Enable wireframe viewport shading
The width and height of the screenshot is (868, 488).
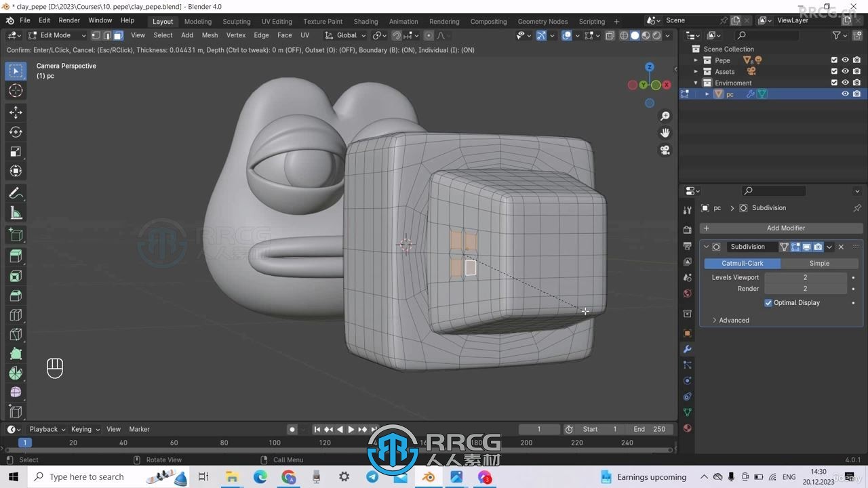(624, 35)
